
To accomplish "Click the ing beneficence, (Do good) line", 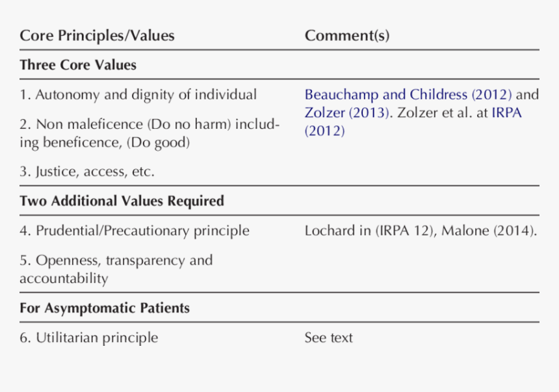I will 104,142.
